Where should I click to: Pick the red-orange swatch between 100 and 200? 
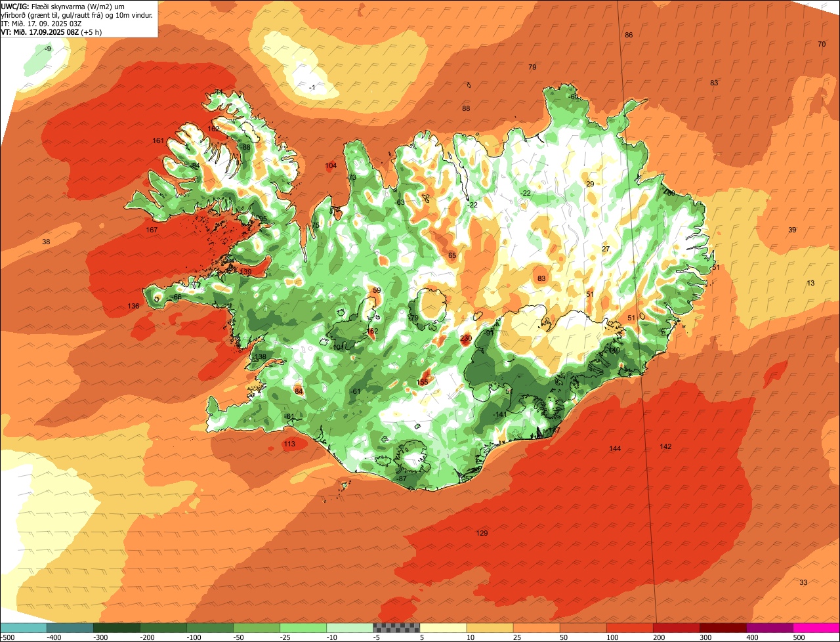tap(629, 628)
